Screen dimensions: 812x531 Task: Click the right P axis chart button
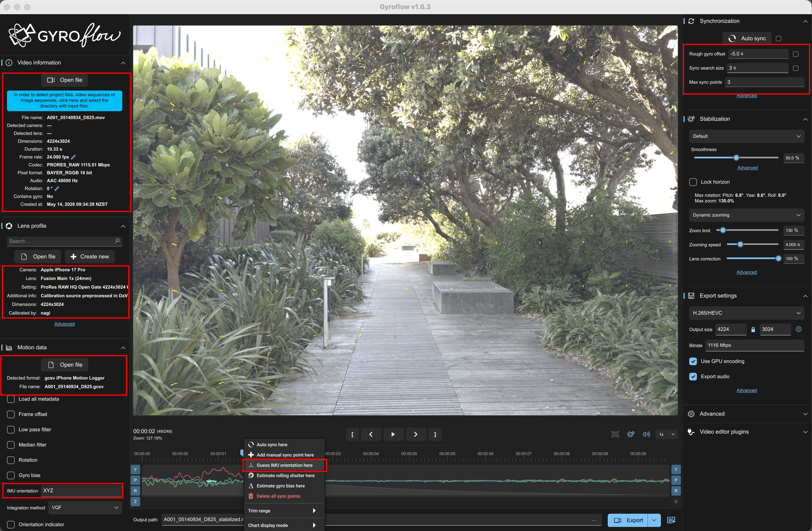click(676, 480)
